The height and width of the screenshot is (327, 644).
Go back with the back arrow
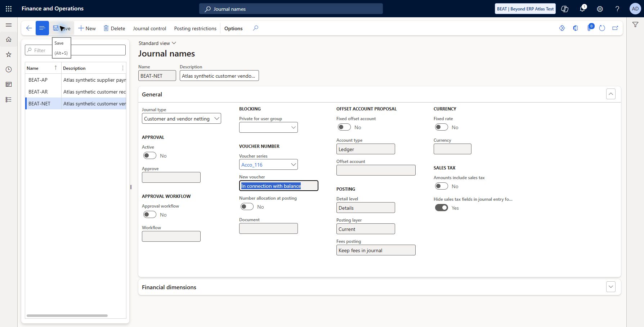pos(29,28)
